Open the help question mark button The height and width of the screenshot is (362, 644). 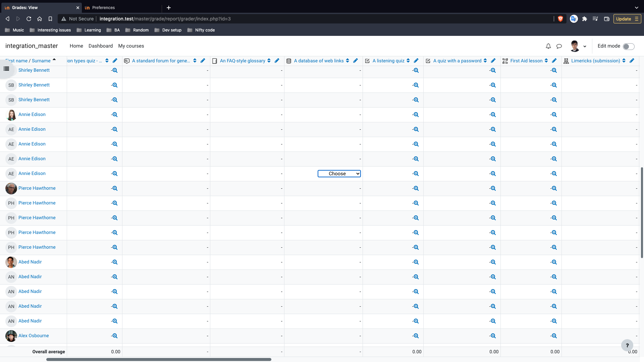pos(627,345)
